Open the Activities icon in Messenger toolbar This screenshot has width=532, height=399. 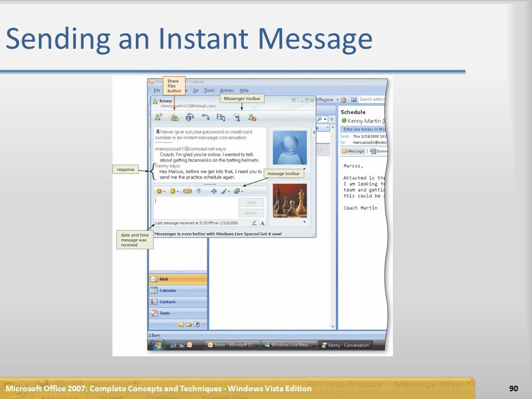[x=221, y=117]
